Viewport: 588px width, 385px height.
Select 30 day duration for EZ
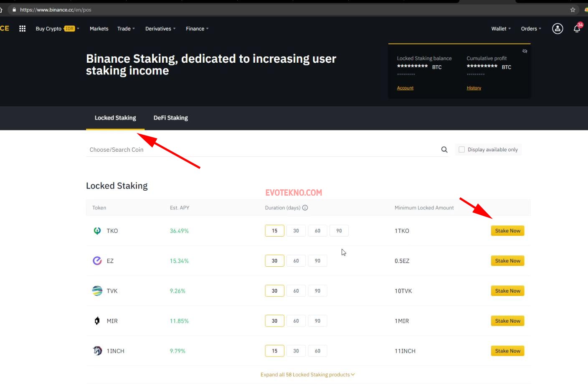pos(275,261)
